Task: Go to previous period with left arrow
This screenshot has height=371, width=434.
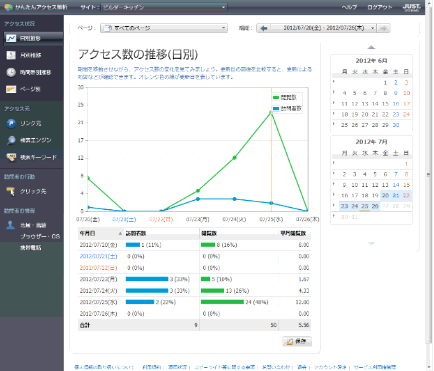Action: click(x=264, y=28)
